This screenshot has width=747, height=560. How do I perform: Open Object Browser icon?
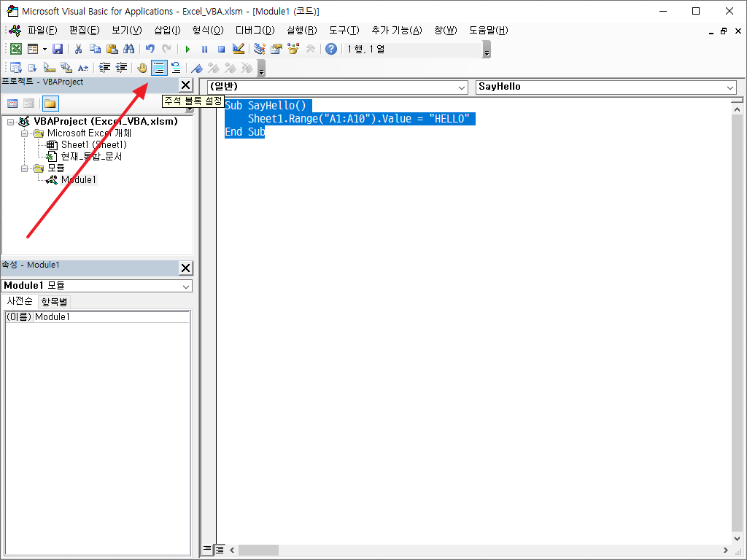point(293,49)
